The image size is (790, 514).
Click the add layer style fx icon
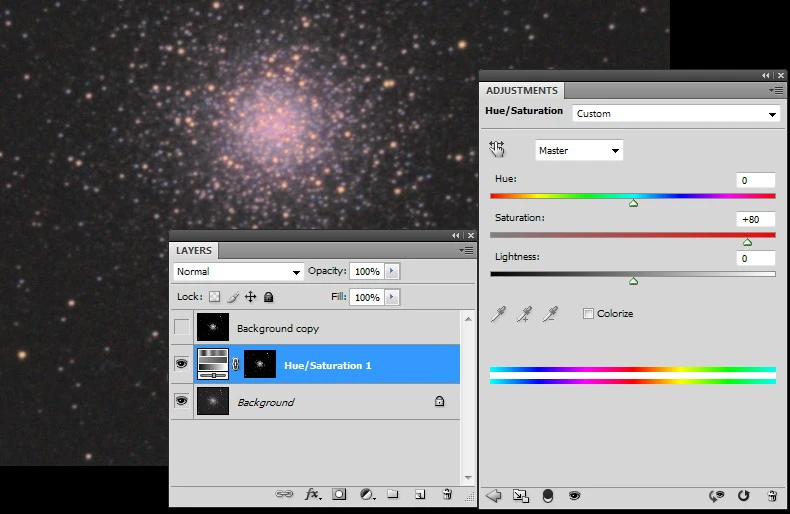[x=313, y=494]
